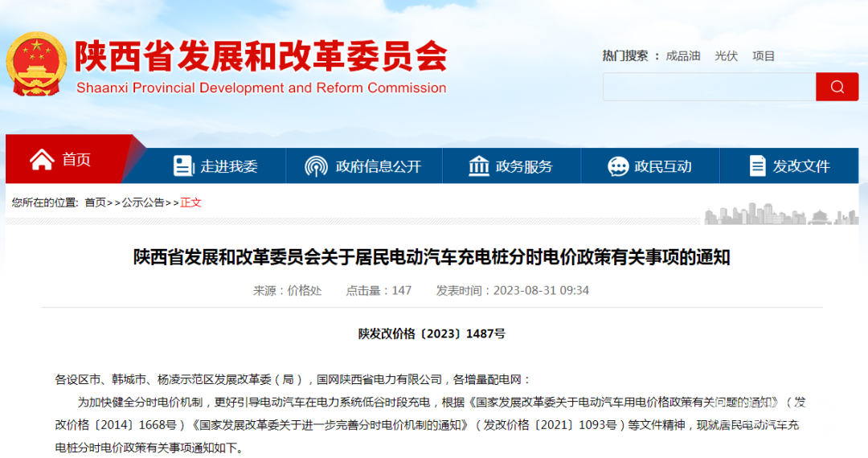
Task: Click the 政务服务 building icon
Action: pos(479,166)
